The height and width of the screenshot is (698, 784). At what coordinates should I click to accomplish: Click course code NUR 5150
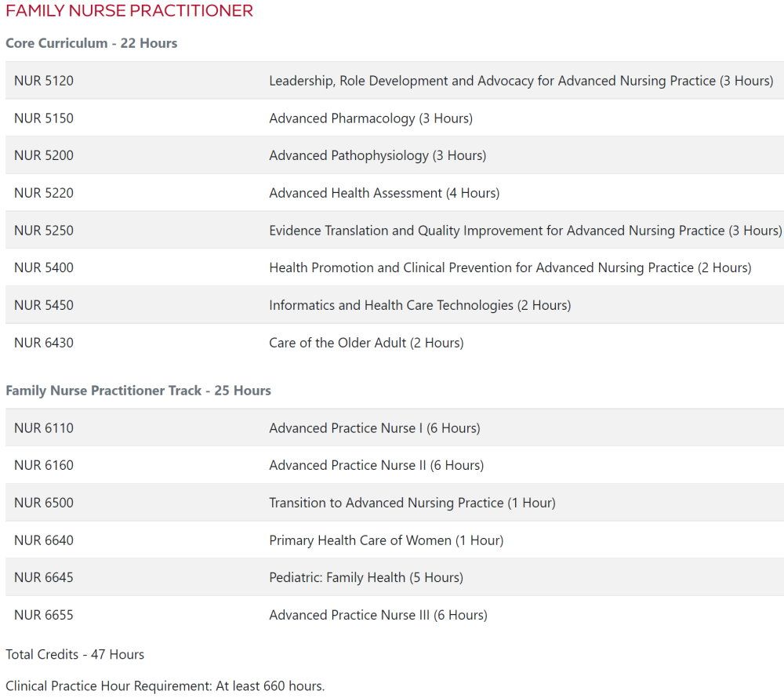point(44,118)
